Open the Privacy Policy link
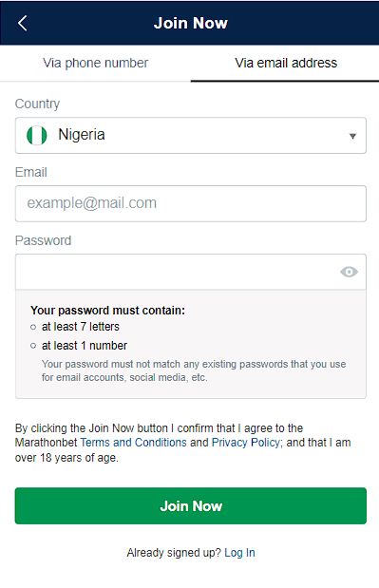This screenshot has width=379, height=588. coord(246,443)
